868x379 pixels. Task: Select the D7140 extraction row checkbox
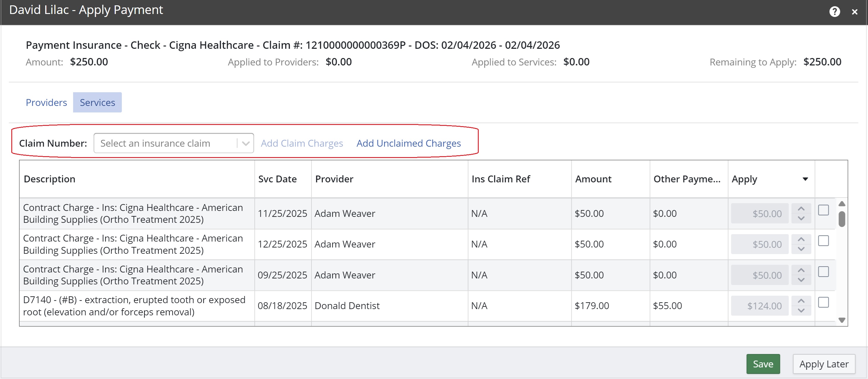[823, 303]
